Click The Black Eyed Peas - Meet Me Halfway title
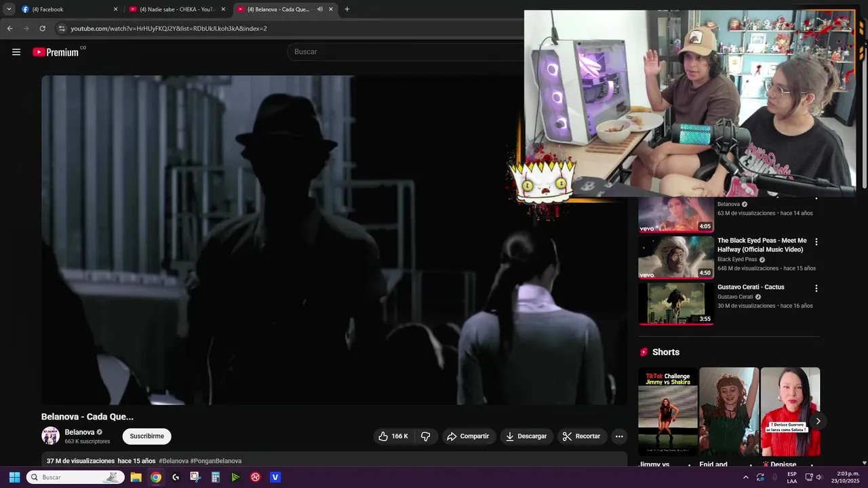Screen dimensions: 868x488 (762, 245)
